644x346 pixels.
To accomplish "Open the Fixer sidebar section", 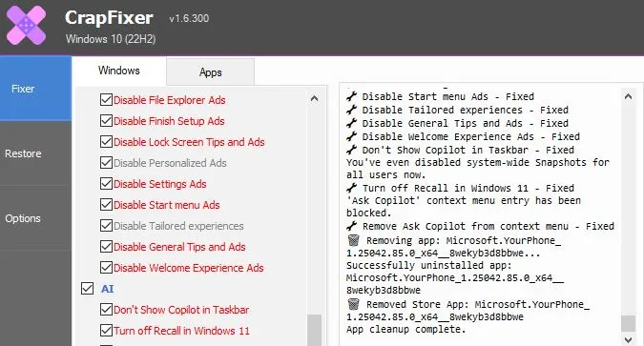I will (x=35, y=89).
